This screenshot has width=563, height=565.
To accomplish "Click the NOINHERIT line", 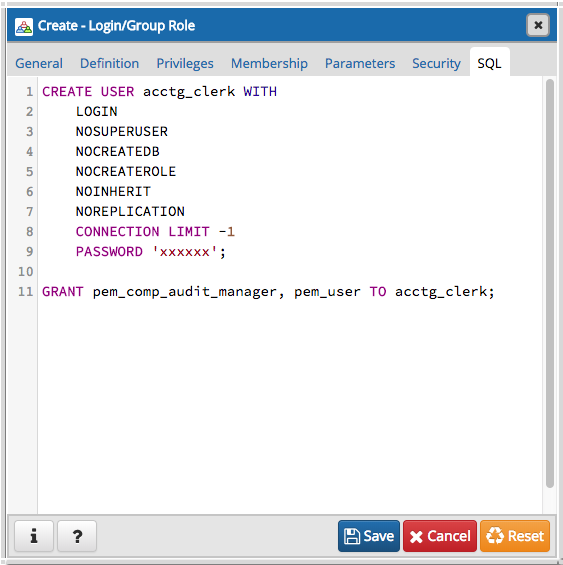I will (x=113, y=192).
